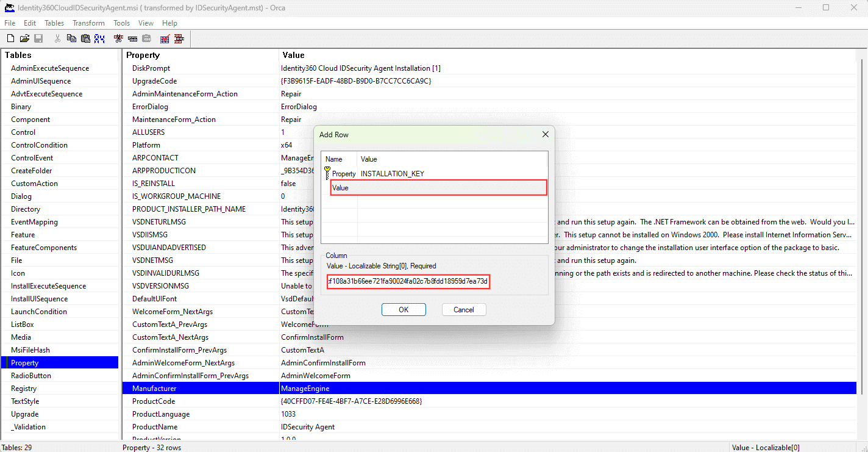Screen dimensions: 868x452
Task: Click the Cut scissors toolbar icon
Action: point(57,38)
